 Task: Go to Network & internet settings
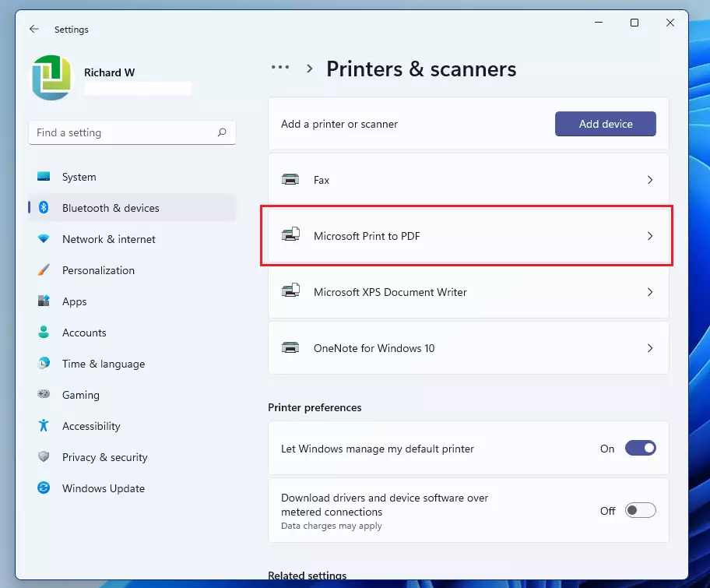pos(132,239)
